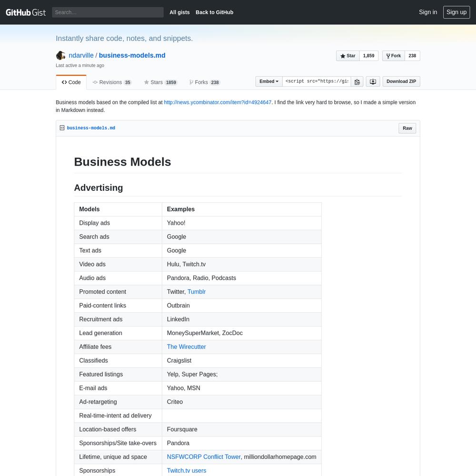Image resolution: width=476 pixels, height=476 pixels.
Task: Click the 'Paid-content links' cell
Action: pyautogui.click(x=119, y=306)
